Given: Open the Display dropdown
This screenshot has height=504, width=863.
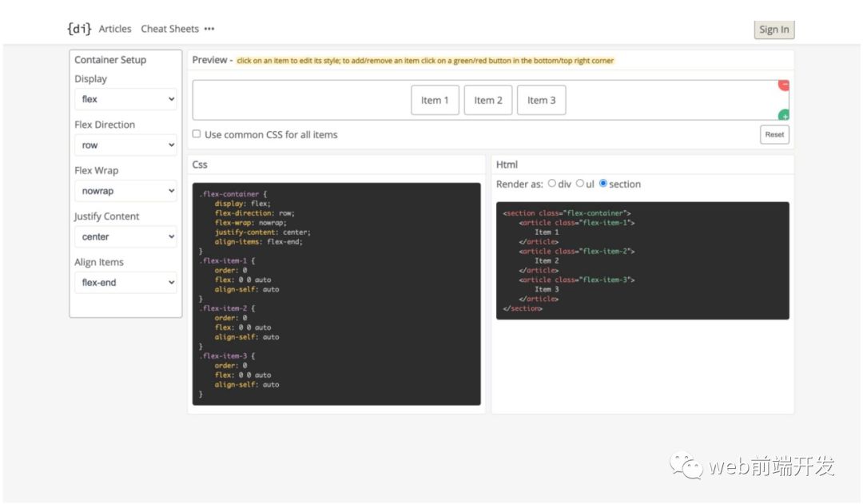Looking at the screenshot, I should click(125, 99).
